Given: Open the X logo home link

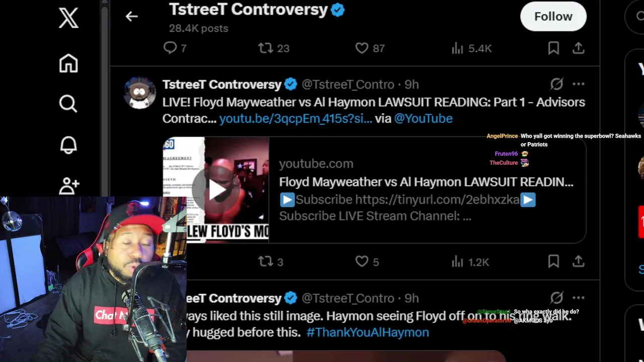Looking at the screenshot, I should coord(68,18).
